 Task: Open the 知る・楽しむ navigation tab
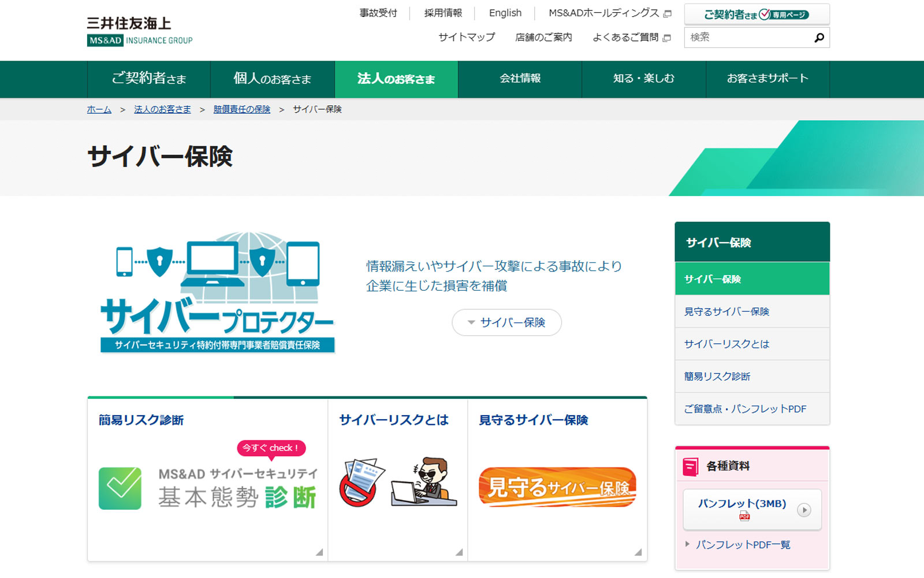644,79
